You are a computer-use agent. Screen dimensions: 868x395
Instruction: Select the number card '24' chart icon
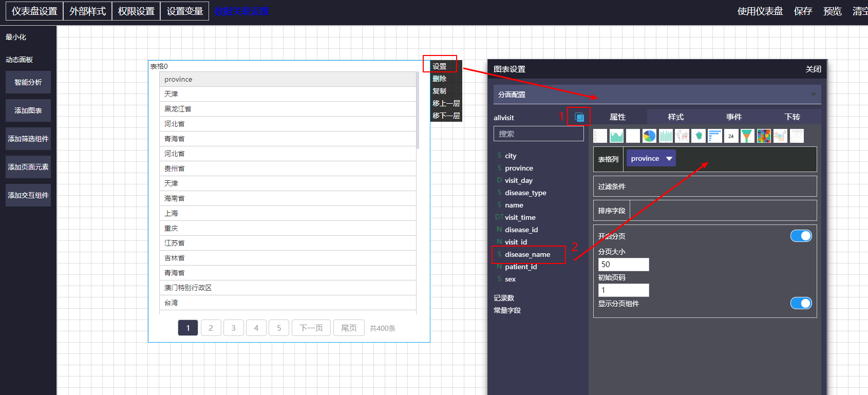coord(731,136)
